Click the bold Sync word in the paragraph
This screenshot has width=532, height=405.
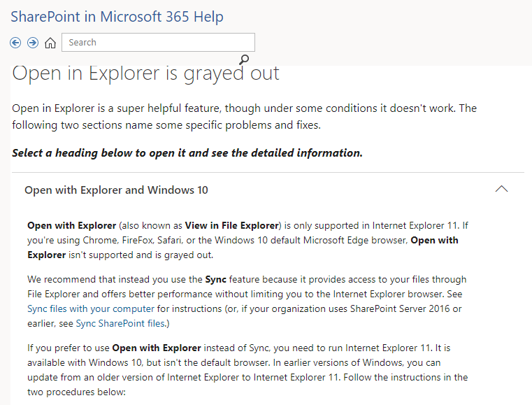pos(216,279)
